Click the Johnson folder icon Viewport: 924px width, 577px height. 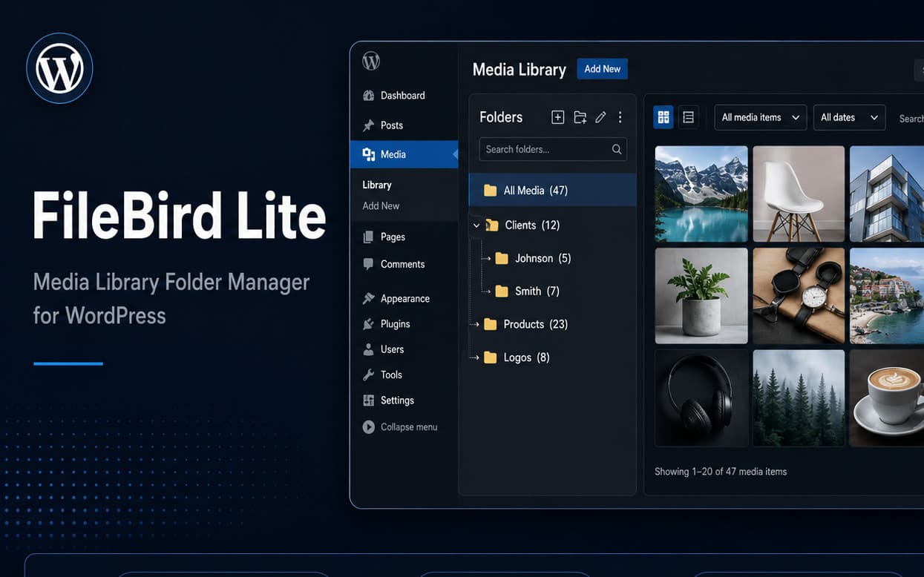502,258
